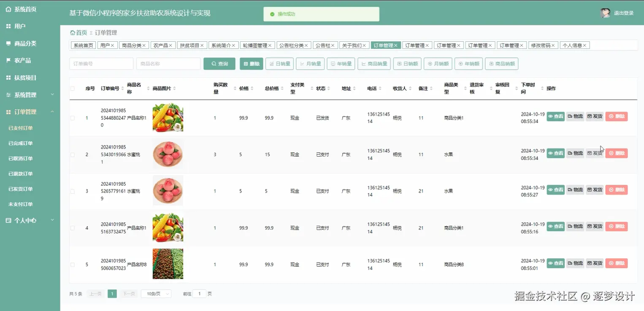Open 商品分类 in the sidebar
Viewport: 644px width, 311px height.
coord(21,43)
